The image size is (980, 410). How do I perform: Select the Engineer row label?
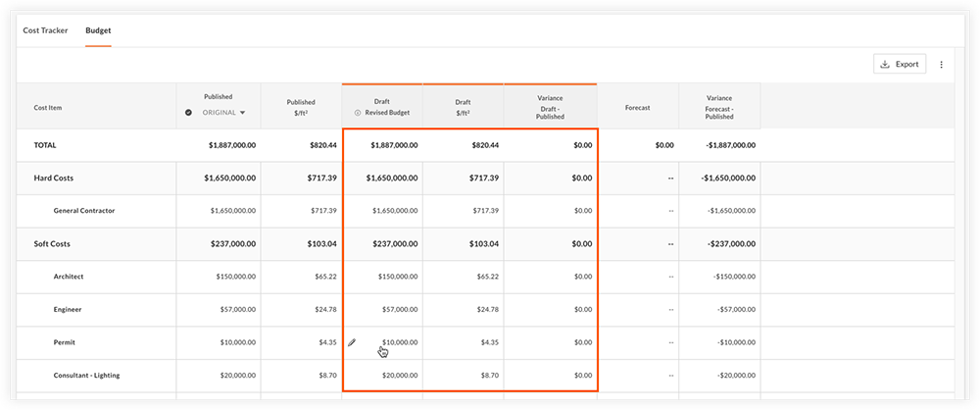point(68,310)
